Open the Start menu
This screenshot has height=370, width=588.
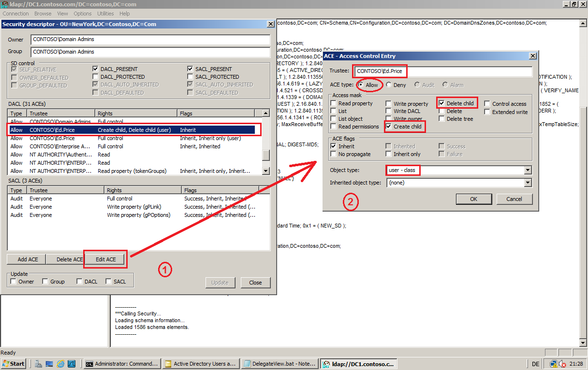click(14, 364)
